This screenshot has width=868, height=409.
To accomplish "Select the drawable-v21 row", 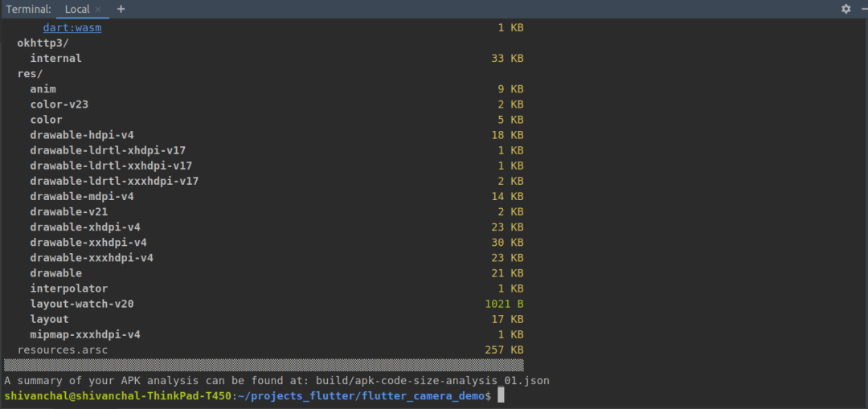I will [x=276, y=212].
